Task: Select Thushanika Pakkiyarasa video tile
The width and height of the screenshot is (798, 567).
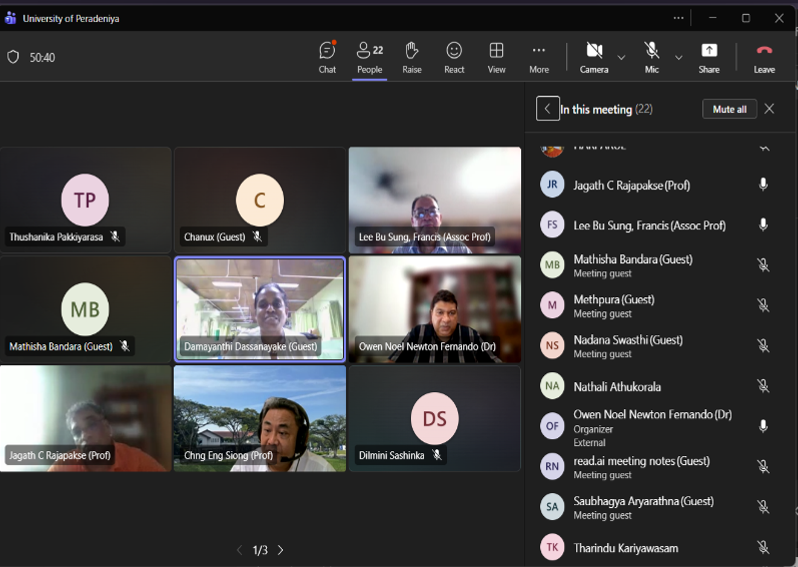Action: tap(86, 200)
